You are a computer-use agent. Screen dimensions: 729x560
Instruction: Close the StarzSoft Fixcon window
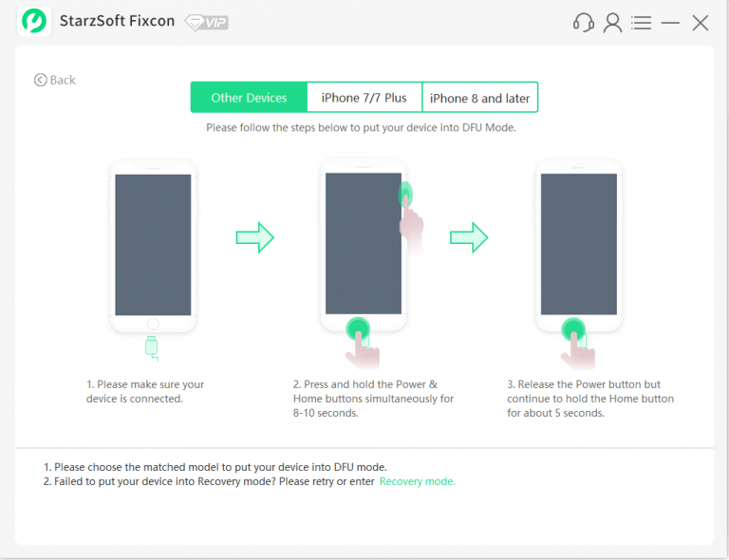700,23
